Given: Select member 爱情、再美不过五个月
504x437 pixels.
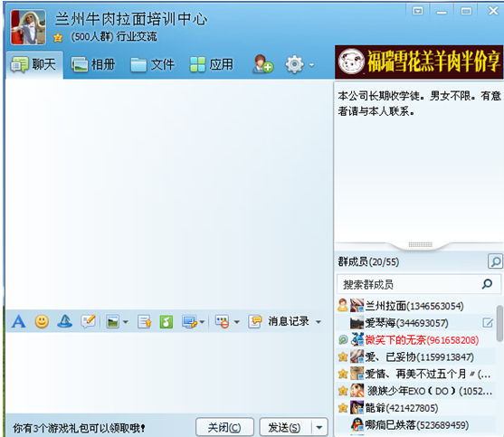Looking at the screenshot, I should [x=415, y=374].
